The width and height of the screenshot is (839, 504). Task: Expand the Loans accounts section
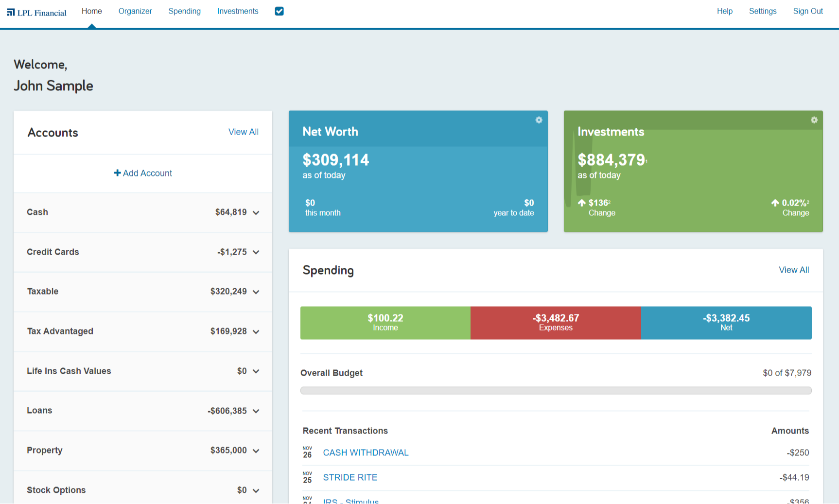(256, 411)
